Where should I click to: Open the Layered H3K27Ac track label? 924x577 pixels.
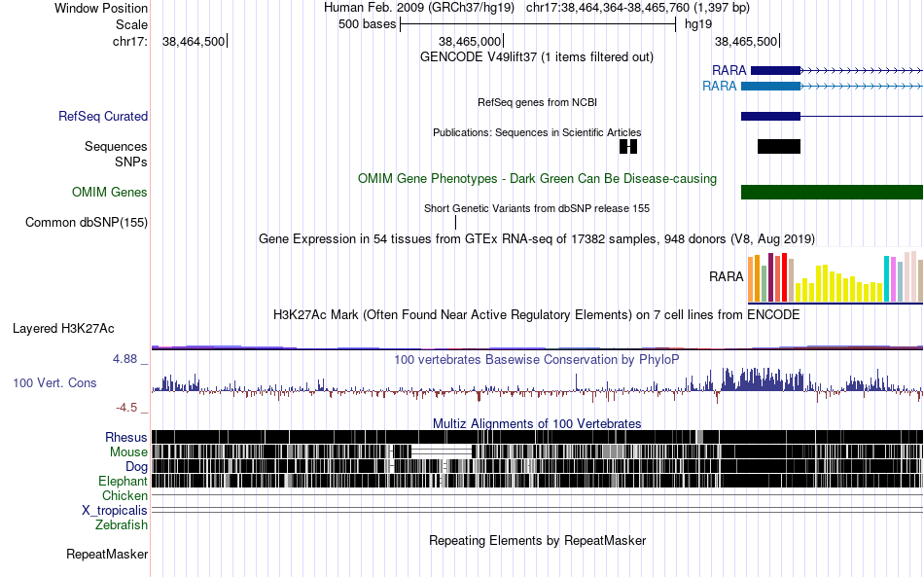(x=63, y=328)
